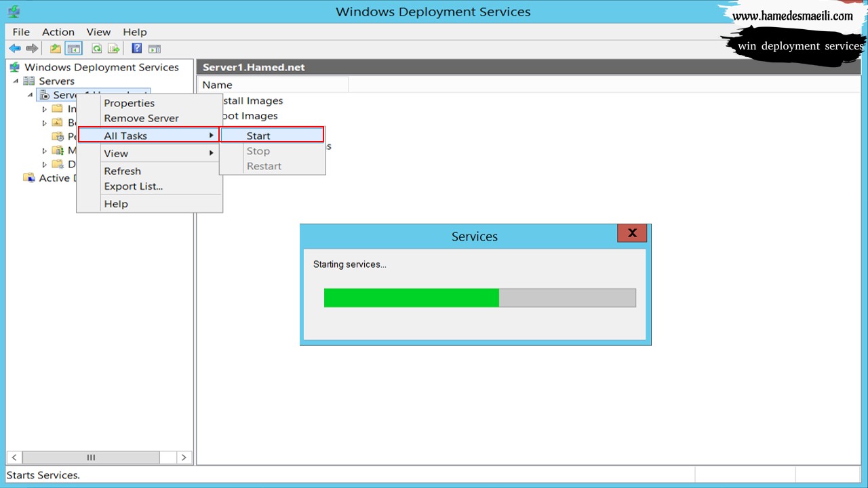Click the Back arrow toolbar icon

coord(14,49)
